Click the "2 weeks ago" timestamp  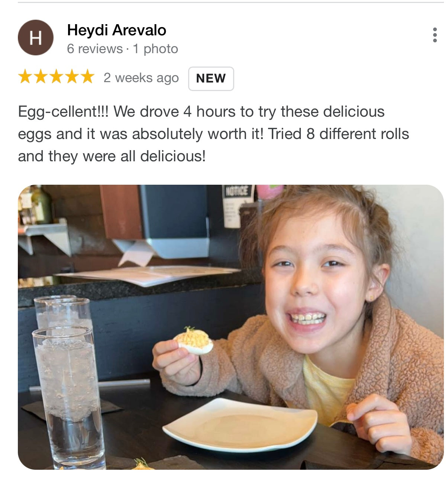pos(141,78)
